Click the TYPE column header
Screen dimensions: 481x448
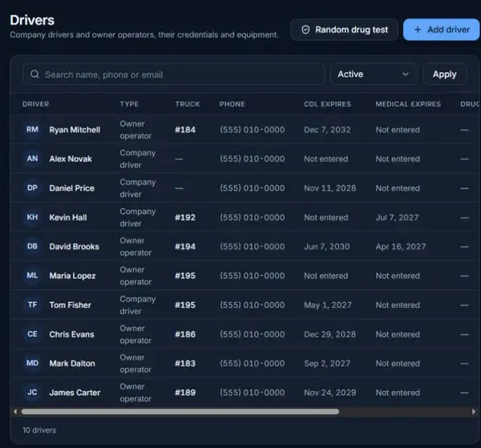(129, 104)
